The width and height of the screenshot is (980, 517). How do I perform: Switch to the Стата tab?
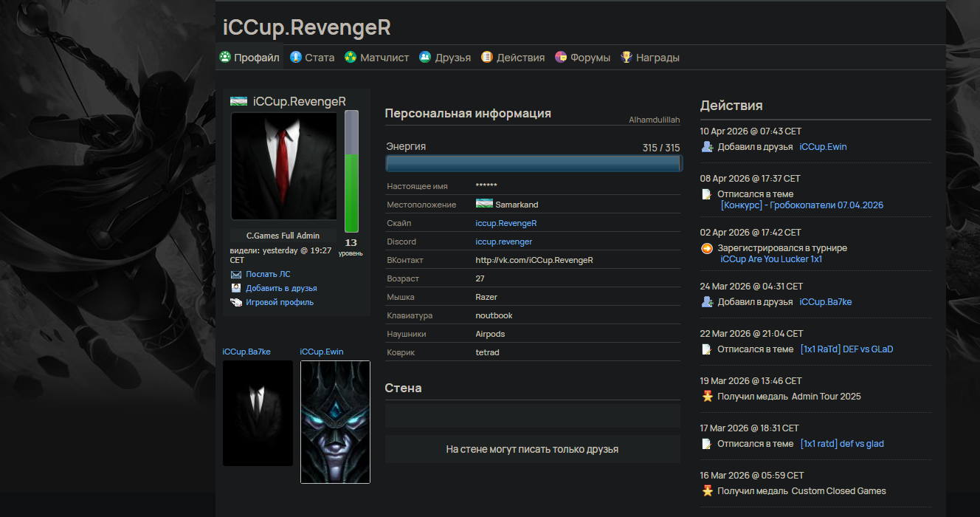tap(312, 58)
